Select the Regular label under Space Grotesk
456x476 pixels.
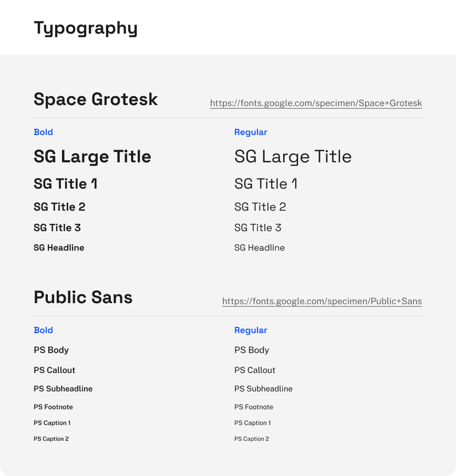(251, 132)
